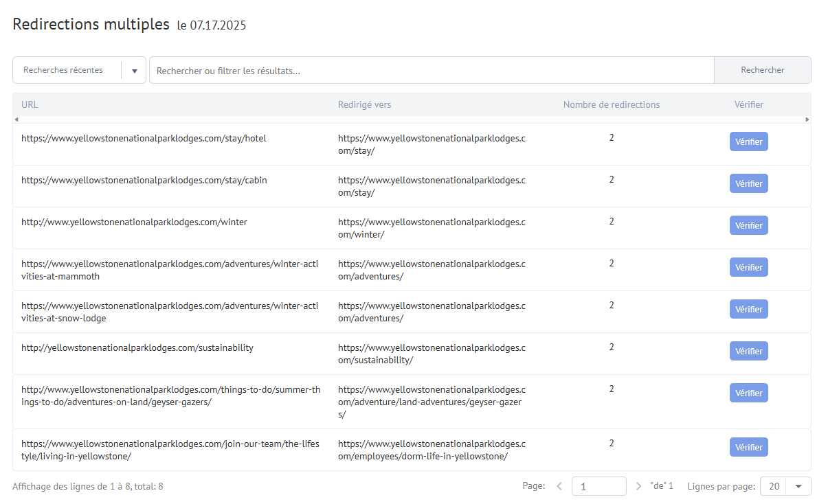Click the Affichage des lignes total text
817x504 pixels.
click(87, 486)
